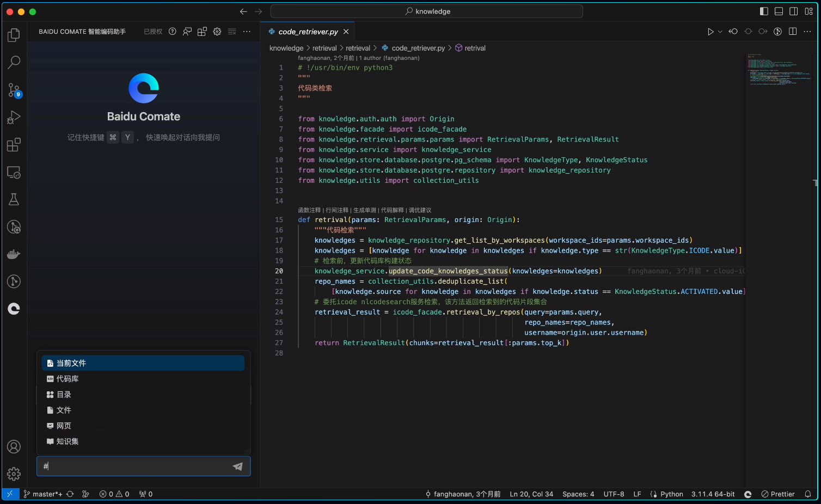Click the Comate chat input field

pyautogui.click(x=143, y=466)
